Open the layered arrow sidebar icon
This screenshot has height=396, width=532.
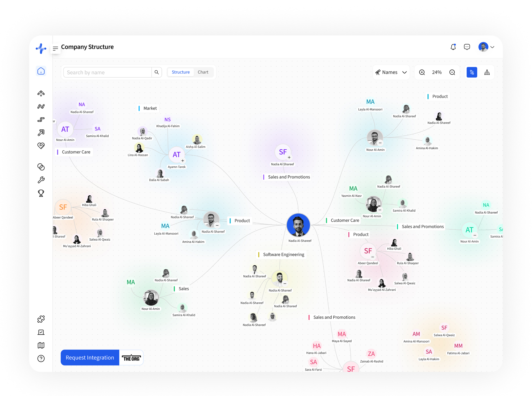click(x=41, y=93)
